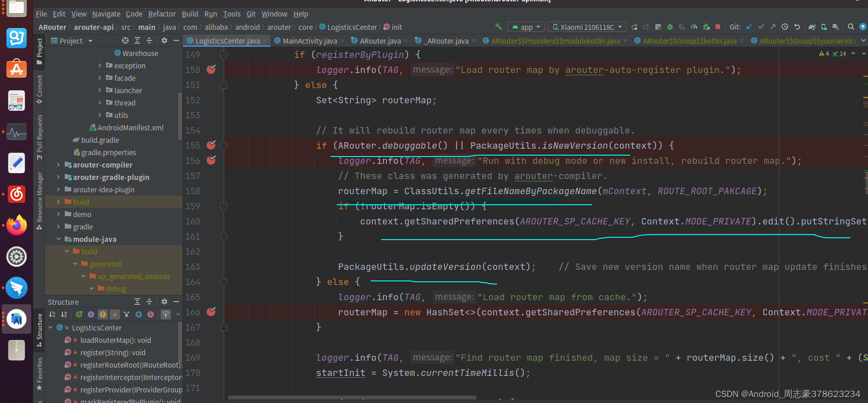
Task: Toggle Show Inherited in Structure toolbar
Action: [127, 314]
